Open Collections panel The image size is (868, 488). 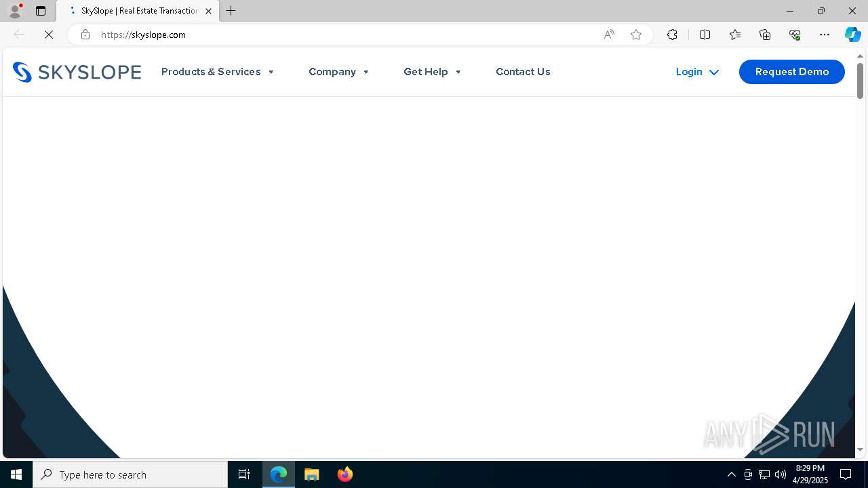[x=765, y=35]
